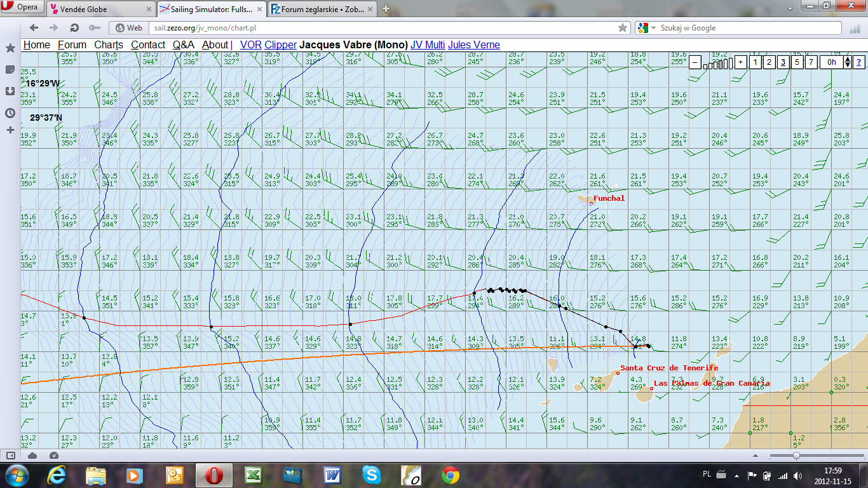
Task: Open the Opera main menu button
Action: pos(22,8)
